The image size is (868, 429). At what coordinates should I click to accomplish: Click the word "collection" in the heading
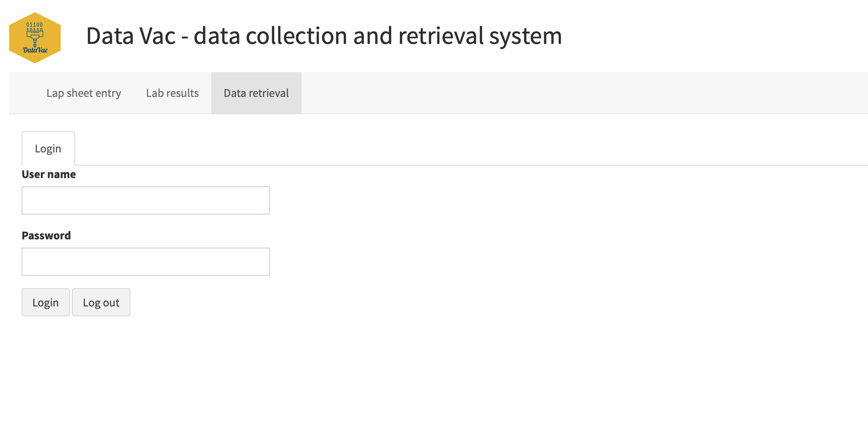pos(297,36)
